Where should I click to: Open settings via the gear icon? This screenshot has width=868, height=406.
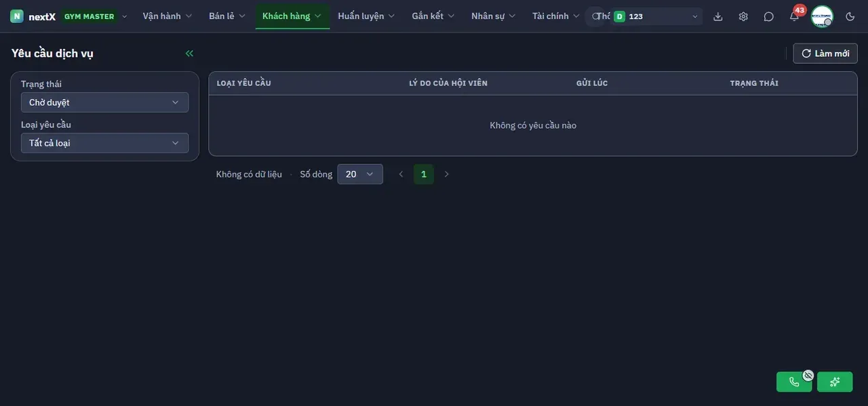coord(743,16)
